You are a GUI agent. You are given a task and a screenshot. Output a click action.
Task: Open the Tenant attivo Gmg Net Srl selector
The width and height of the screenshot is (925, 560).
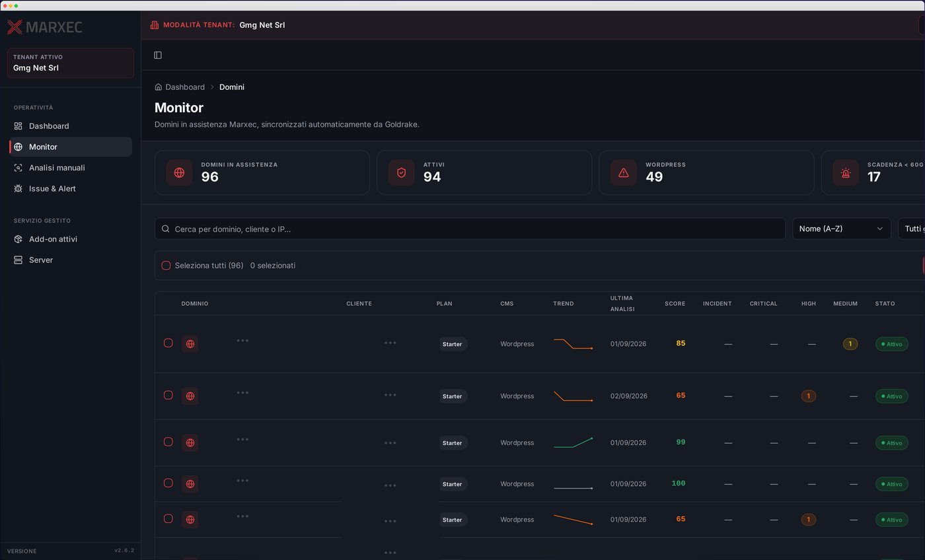(71, 63)
